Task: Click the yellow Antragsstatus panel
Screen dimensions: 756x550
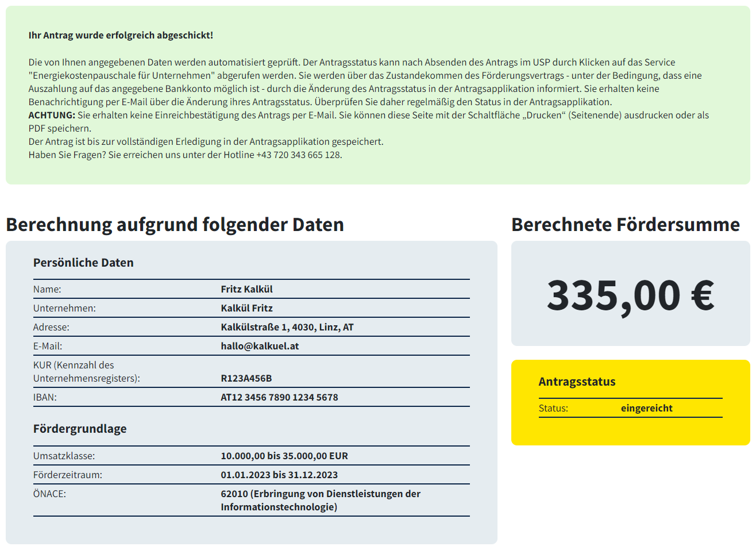Action: pos(630,402)
